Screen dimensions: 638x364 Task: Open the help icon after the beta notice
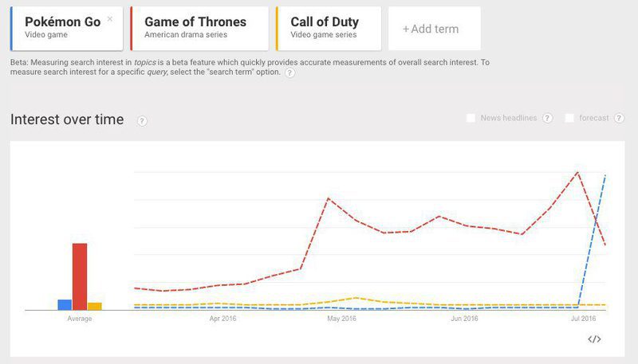point(289,73)
